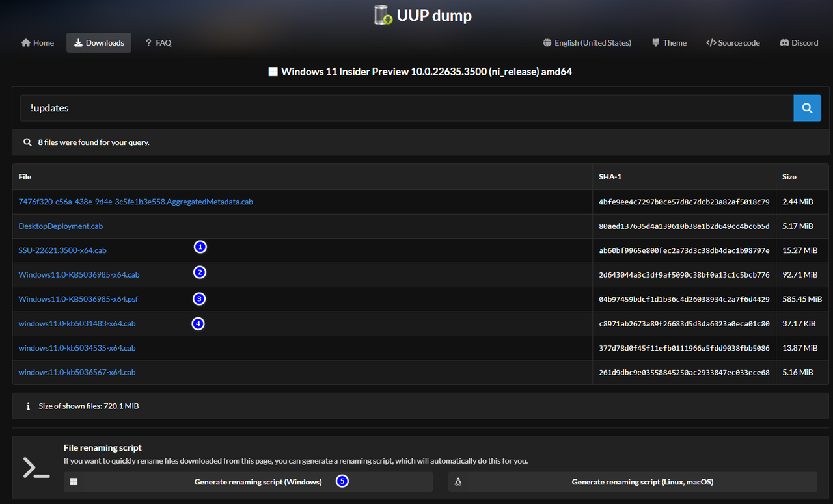Open the Discord link
This screenshot has width=833, height=504.
(799, 43)
